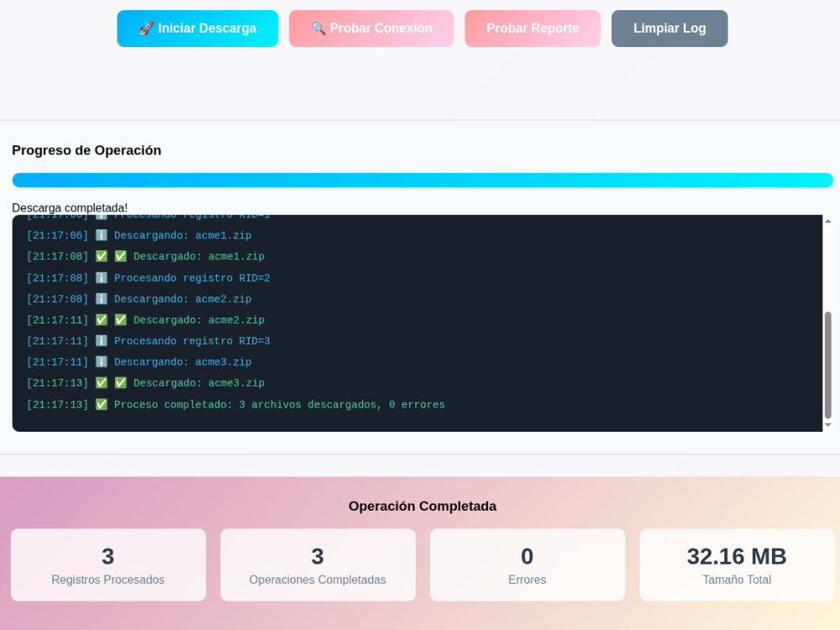Click info icon beside 'Descargando: acme1.zip'
Image resolution: width=840 pixels, height=630 pixels.
[102, 235]
